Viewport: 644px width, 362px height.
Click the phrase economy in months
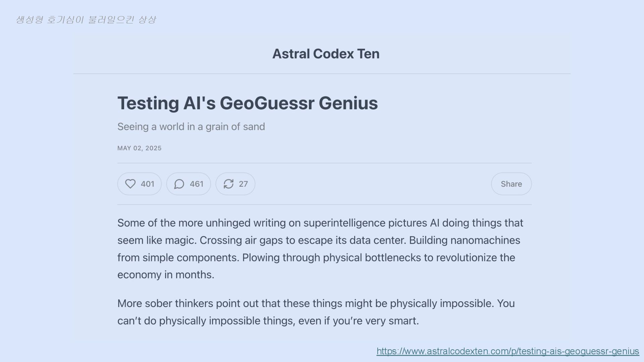[x=166, y=275]
